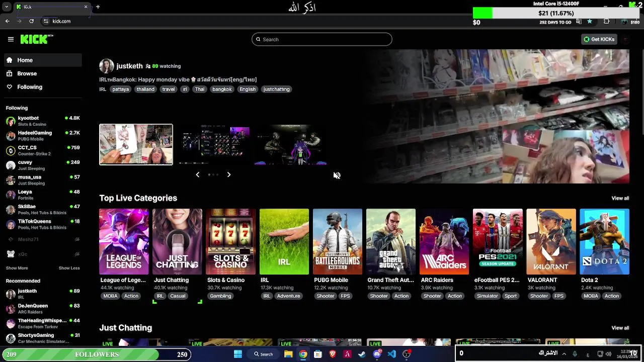Open cuvey channel in sidebar
Viewport: 644px width, 362px height.
[x=43, y=165]
